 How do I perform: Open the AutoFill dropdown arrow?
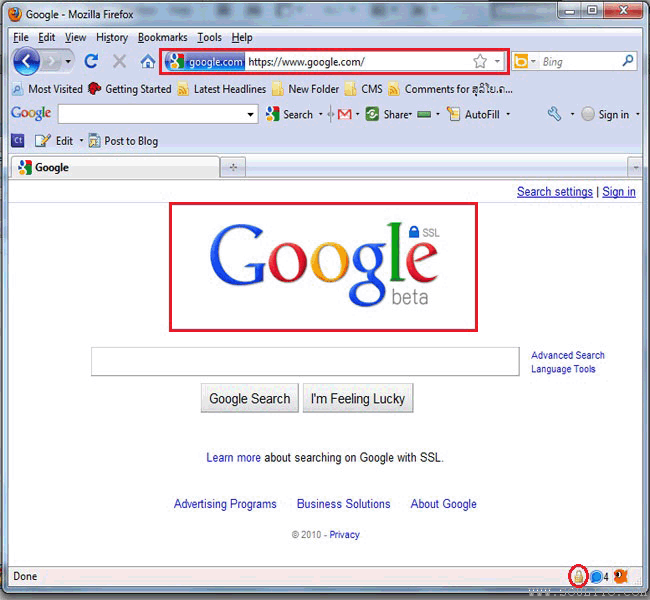(508, 114)
